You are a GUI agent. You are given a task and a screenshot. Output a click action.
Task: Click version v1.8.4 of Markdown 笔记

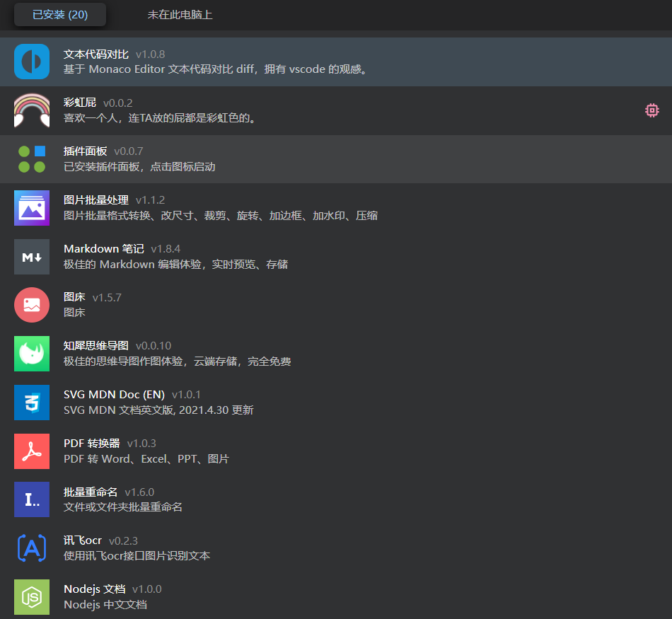tap(166, 249)
